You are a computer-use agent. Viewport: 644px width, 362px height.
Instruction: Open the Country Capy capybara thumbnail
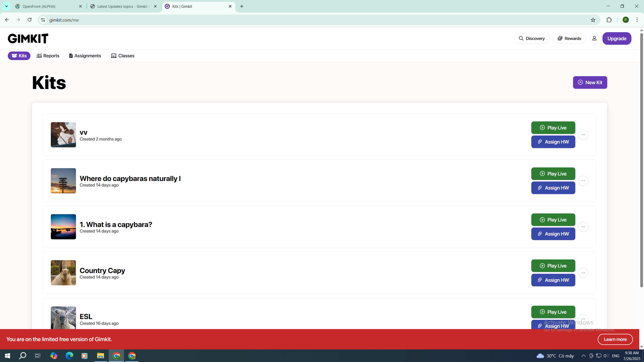63,273
